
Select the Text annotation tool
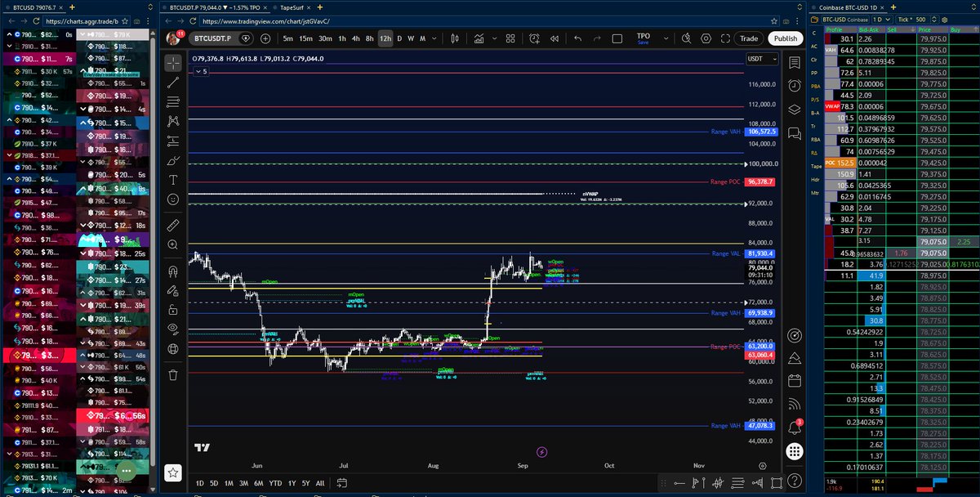[173, 180]
